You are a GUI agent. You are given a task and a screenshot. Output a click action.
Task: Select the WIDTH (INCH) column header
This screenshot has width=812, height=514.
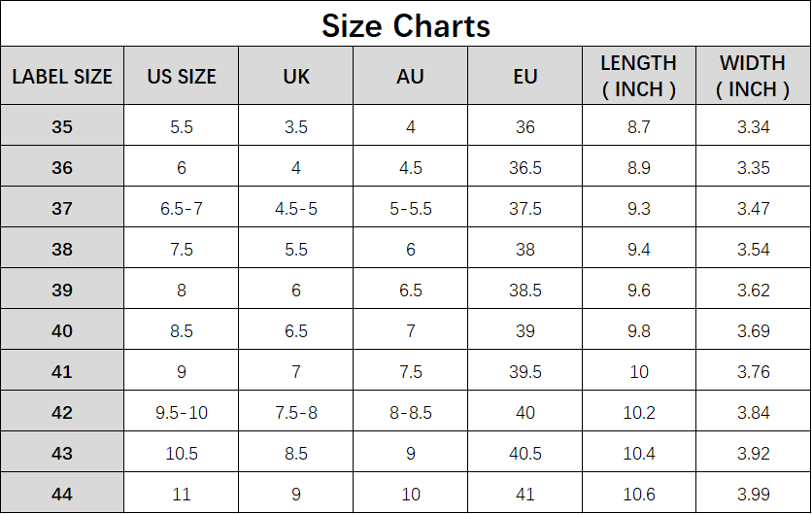[x=753, y=77]
